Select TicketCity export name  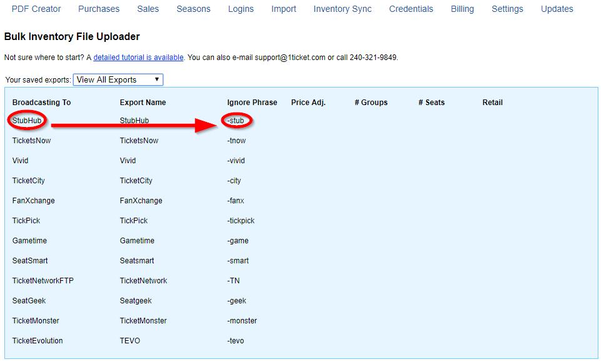click(x=136, y=181)
